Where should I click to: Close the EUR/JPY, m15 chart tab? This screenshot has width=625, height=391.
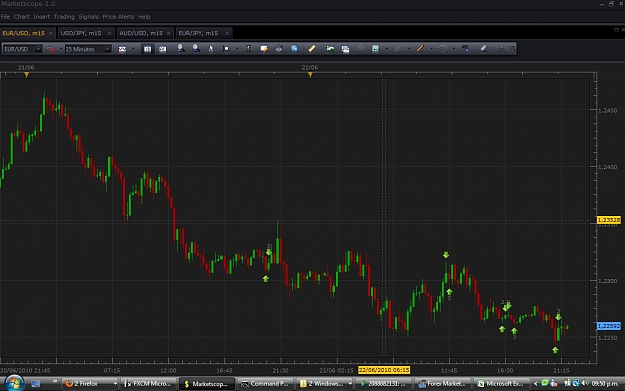[x=227, y=33]
